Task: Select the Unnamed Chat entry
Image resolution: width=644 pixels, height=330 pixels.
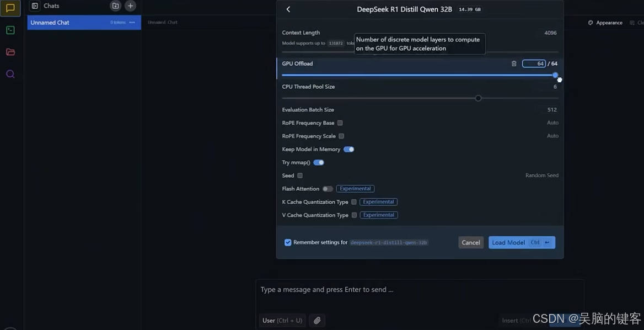Action: pos(84,23)
